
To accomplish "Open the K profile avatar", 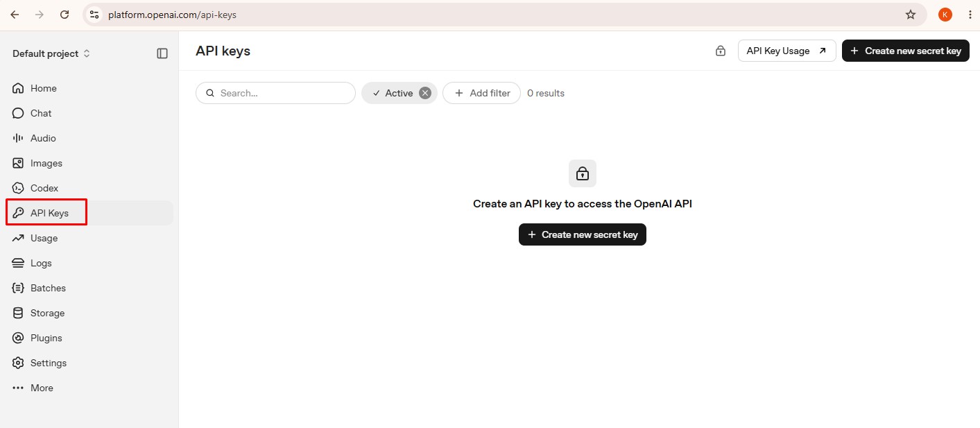I will tap(945, 15).
